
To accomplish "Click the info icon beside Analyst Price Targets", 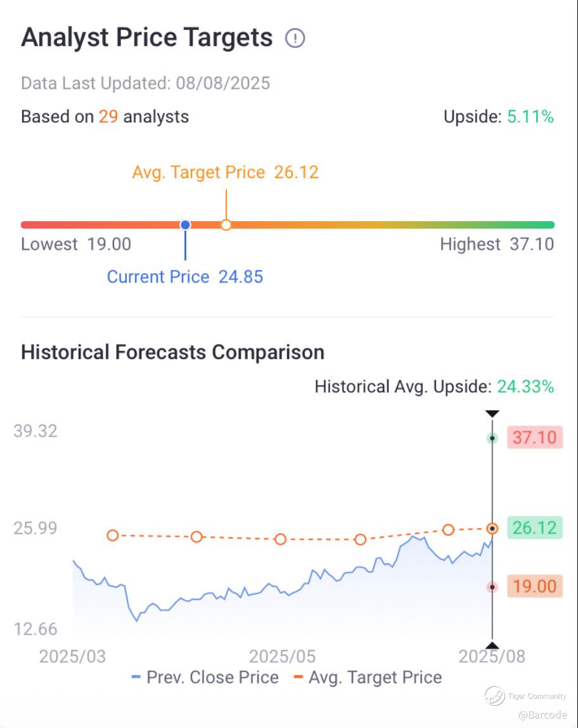I will click(295, 39).
